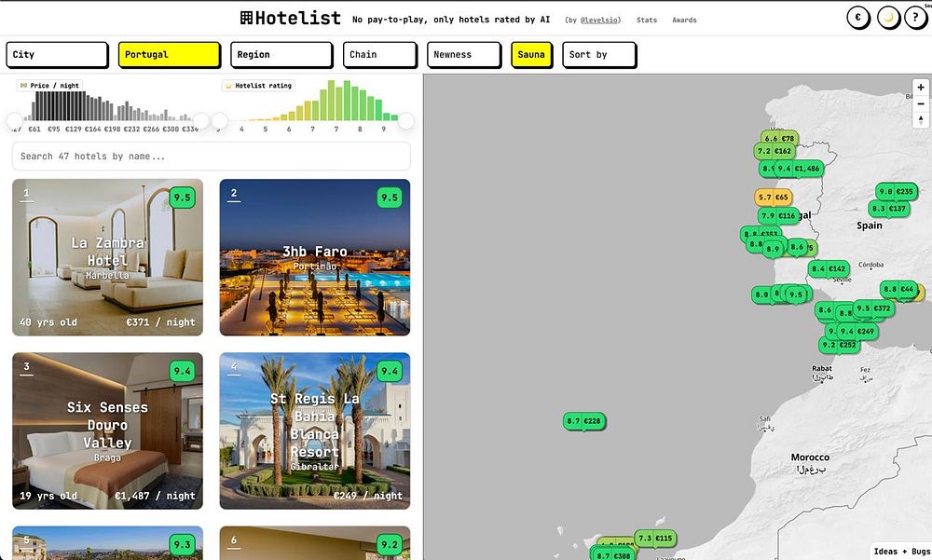
Task: Select the 6.6 €78 map marker
Action: 779,139
